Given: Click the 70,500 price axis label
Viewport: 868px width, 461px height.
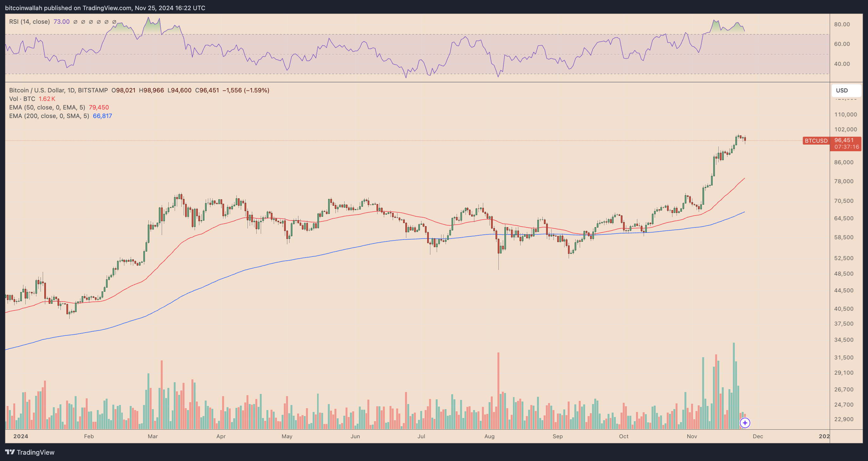Looking at the screenshot, I should [844, 201].
